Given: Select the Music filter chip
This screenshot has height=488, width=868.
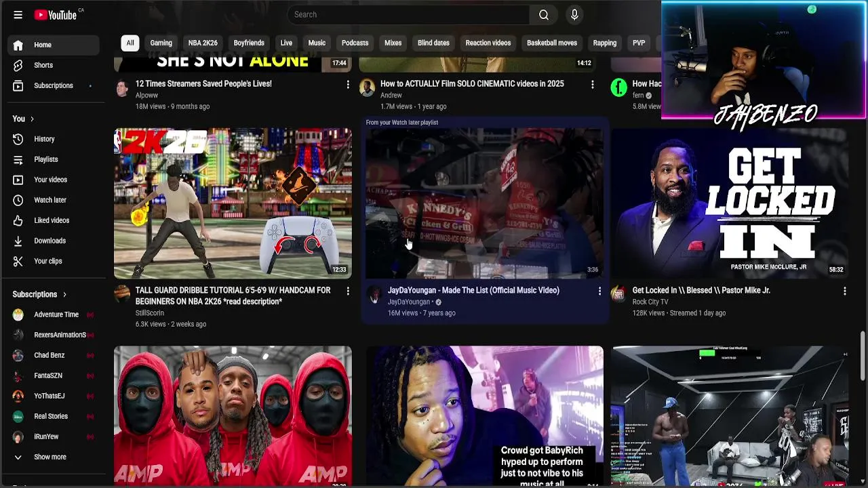Looking at the screenshot, I should coord(317,43).
